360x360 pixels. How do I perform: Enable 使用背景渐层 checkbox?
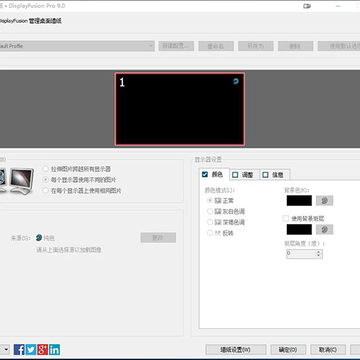(x=286, y=219)
